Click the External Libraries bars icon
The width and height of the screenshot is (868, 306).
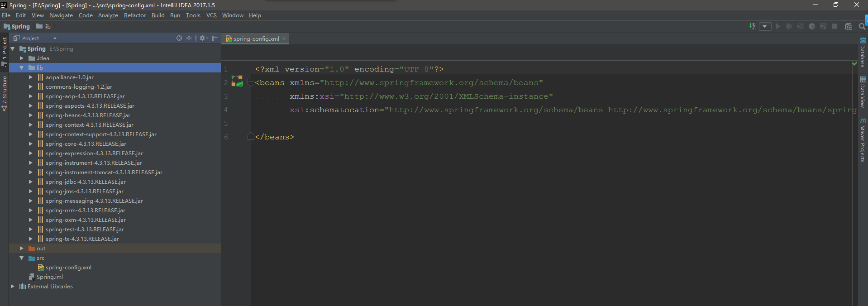point(23,286)
